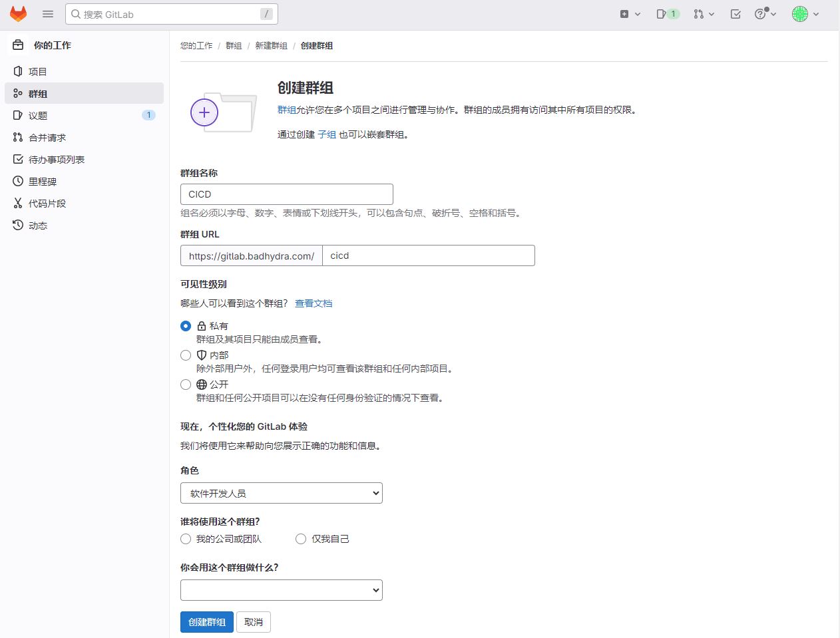The height and width of the screenshot is (638, 840).
Task: Click the GitLab fox logo
Action: click(18, 14)
